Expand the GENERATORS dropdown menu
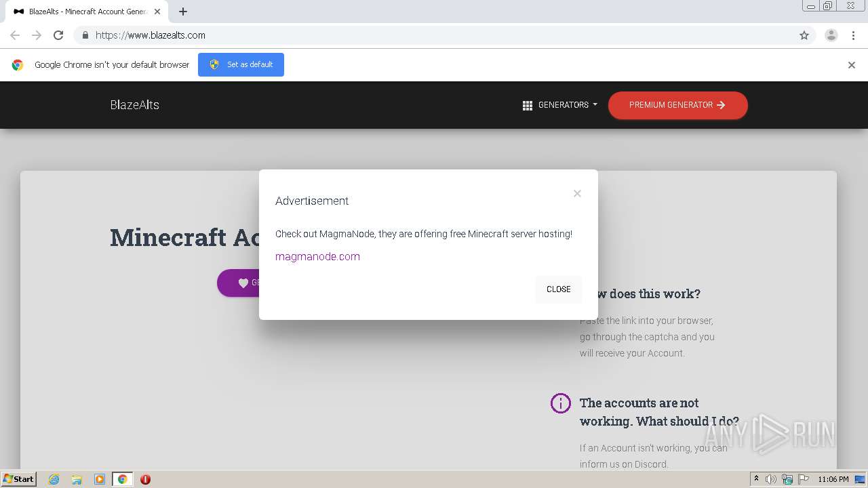 pyautogui.click(x=560, y=105)
